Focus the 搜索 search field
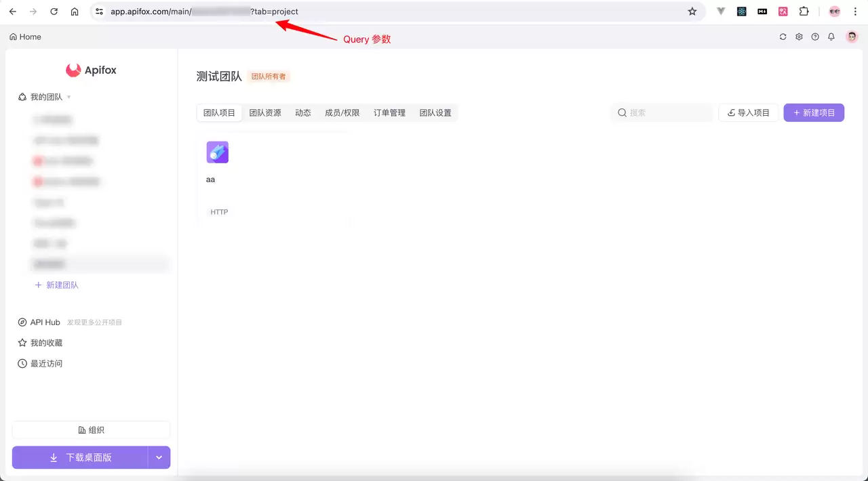The height and width of the screenshot is (481, 868). pos(662,112)
